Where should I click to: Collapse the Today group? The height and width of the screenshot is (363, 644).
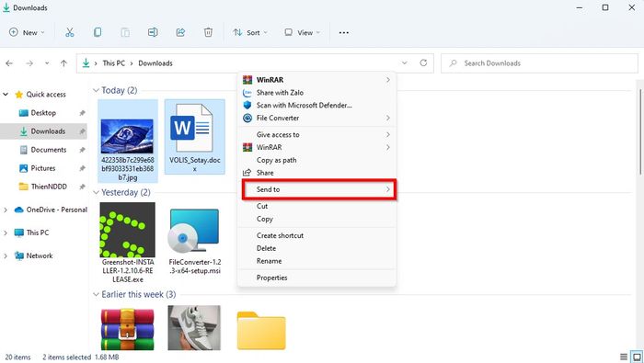pos(96,90)
